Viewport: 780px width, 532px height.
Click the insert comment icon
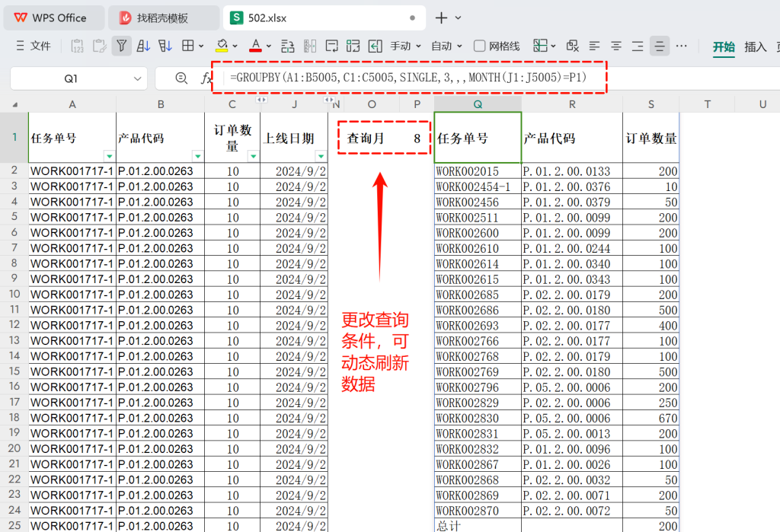click(332, 46)
